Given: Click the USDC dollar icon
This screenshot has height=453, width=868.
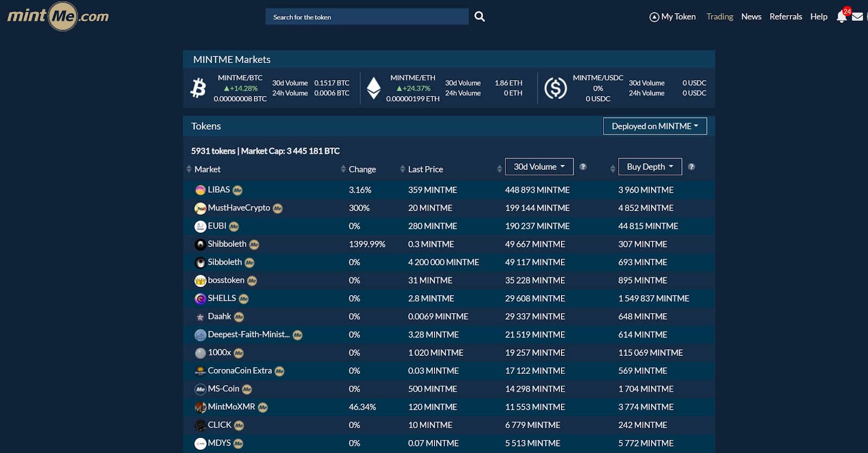Looking at the screenshot, I should [556, 88].
